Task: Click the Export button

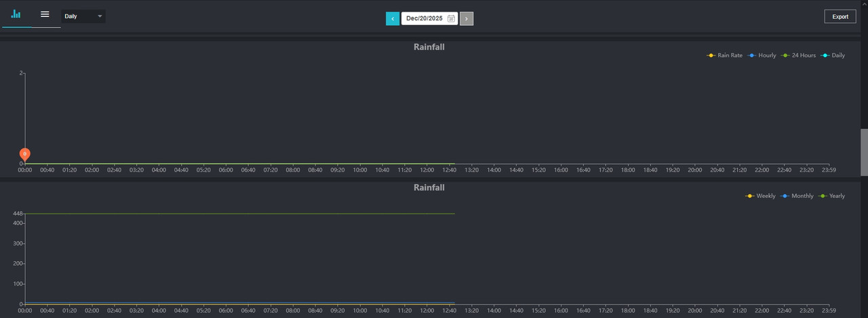Action: click(840, 16)
